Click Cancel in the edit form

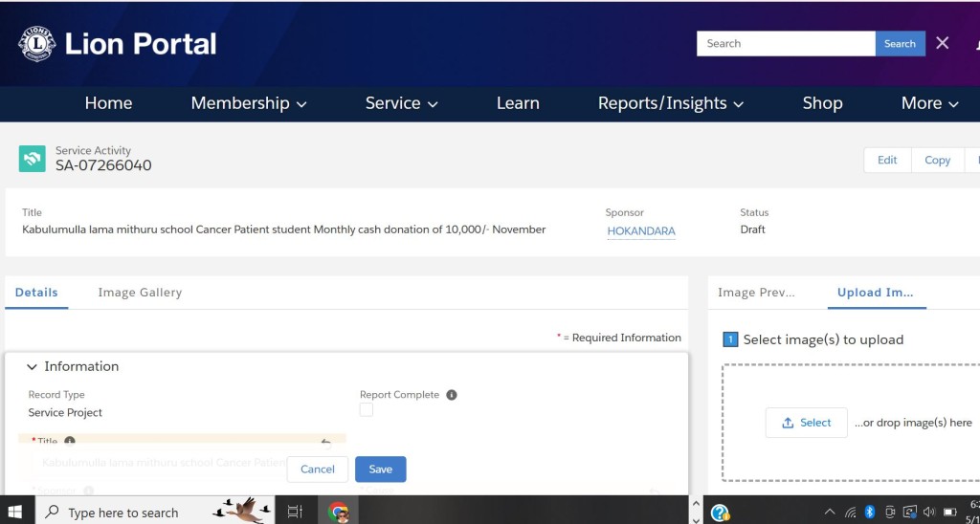(x=318, y=469)
